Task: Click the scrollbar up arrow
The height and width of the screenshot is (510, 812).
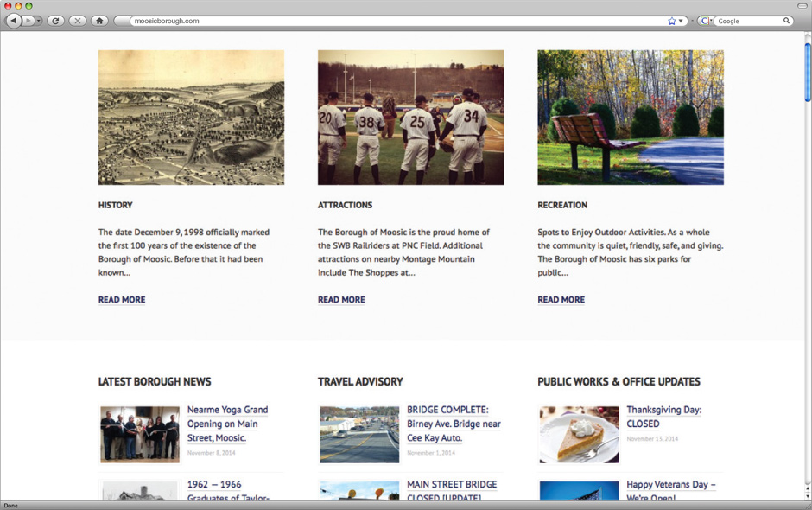Action: coord(808,488)
